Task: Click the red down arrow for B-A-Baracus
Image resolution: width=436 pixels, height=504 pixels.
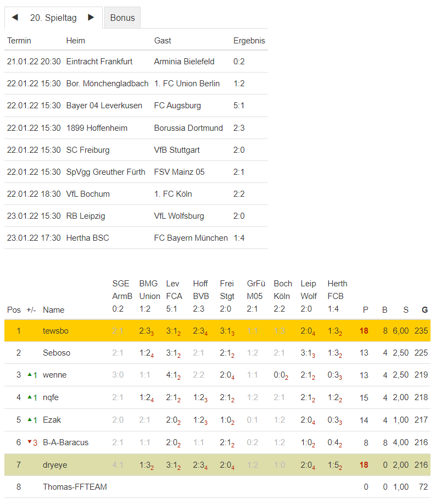Action: click(x=30, y=442)
